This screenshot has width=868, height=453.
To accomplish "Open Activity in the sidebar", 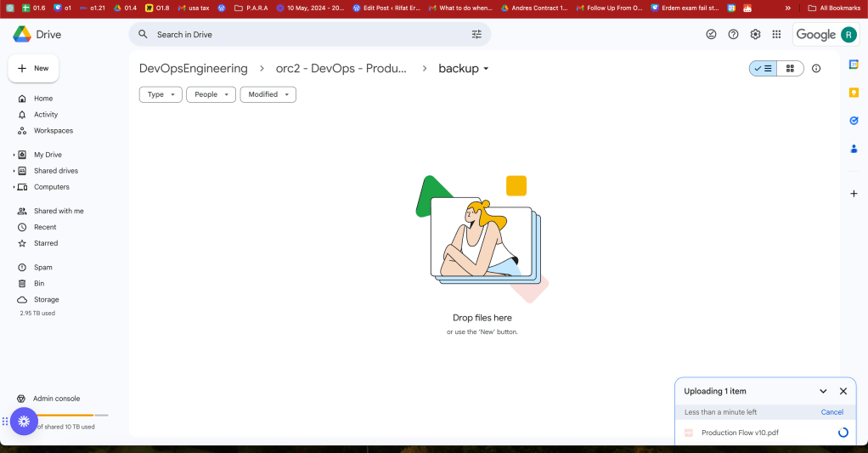I will click(x=45, y=115).
